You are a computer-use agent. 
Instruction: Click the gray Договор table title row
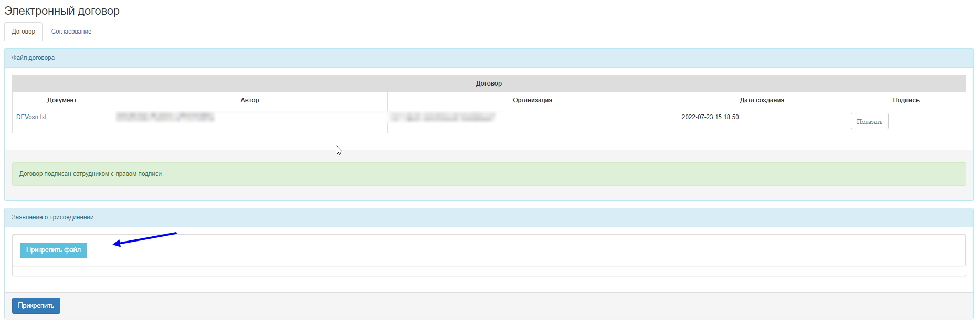click(x=489, y=83)
